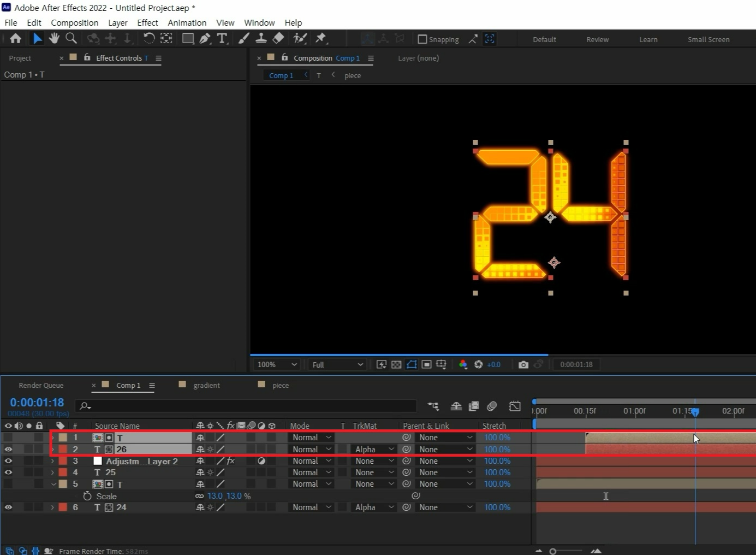This screenshot has width=756, height=555.
Task: Toggle Scale constrain proportions link icon
Action: tap(199, 496)
